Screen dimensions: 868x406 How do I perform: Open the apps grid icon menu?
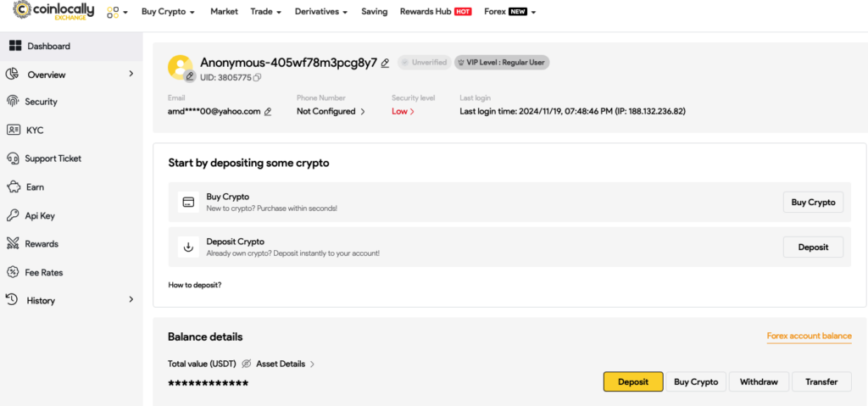click(113, 12)
